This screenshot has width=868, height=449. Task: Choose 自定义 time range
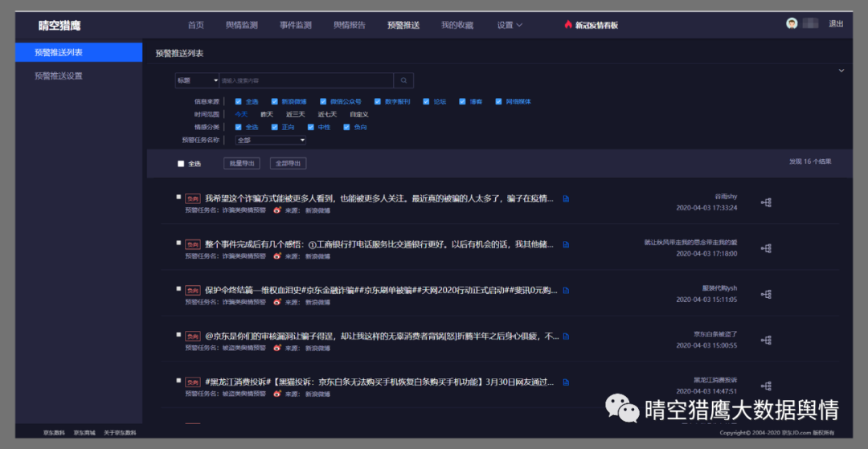tap(359, 115)
